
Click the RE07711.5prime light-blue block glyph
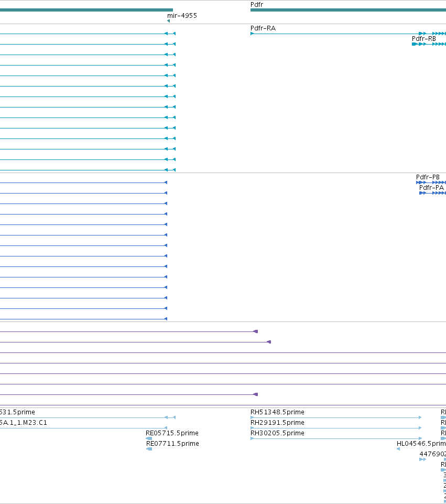click(x=149, y=449)
